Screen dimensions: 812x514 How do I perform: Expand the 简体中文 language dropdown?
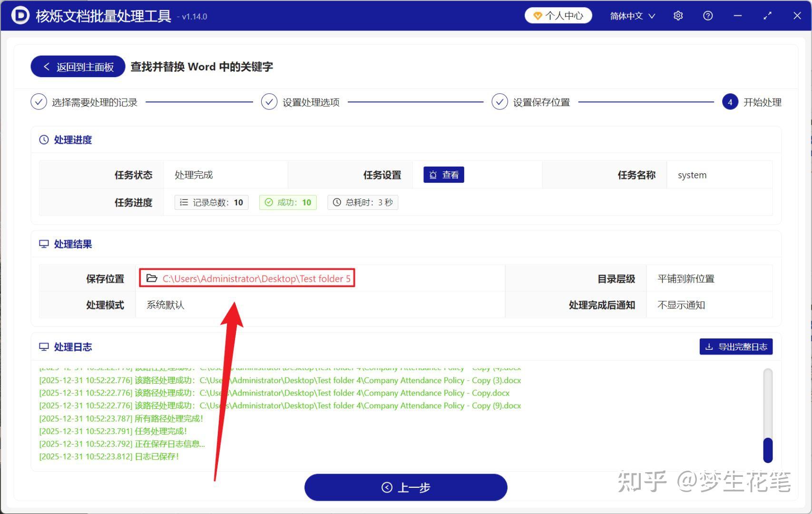click(x=632, y=16)
